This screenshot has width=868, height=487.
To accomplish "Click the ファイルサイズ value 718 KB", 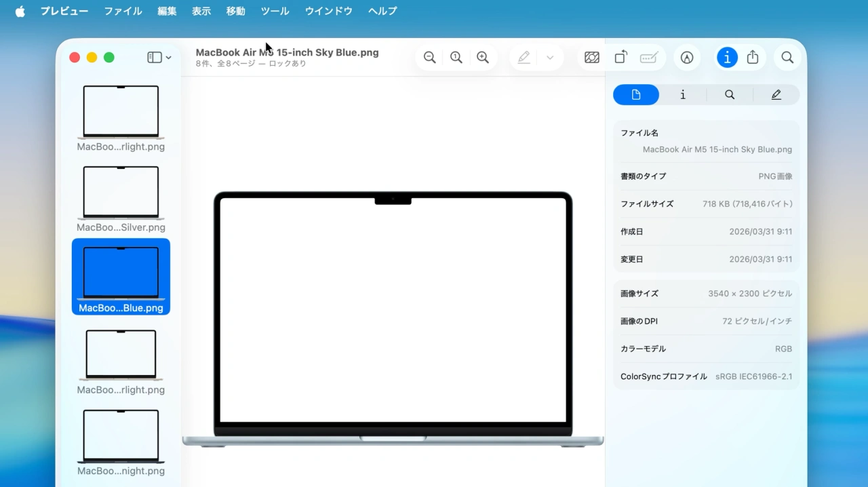I will tap(747, 203).
